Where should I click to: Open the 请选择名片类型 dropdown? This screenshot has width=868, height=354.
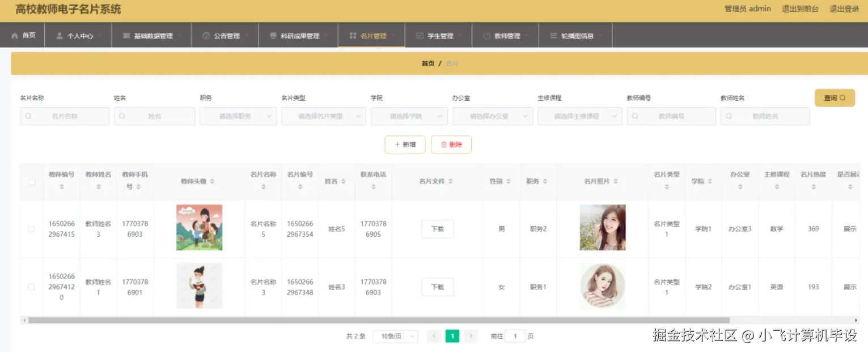(x=324, y=116)
